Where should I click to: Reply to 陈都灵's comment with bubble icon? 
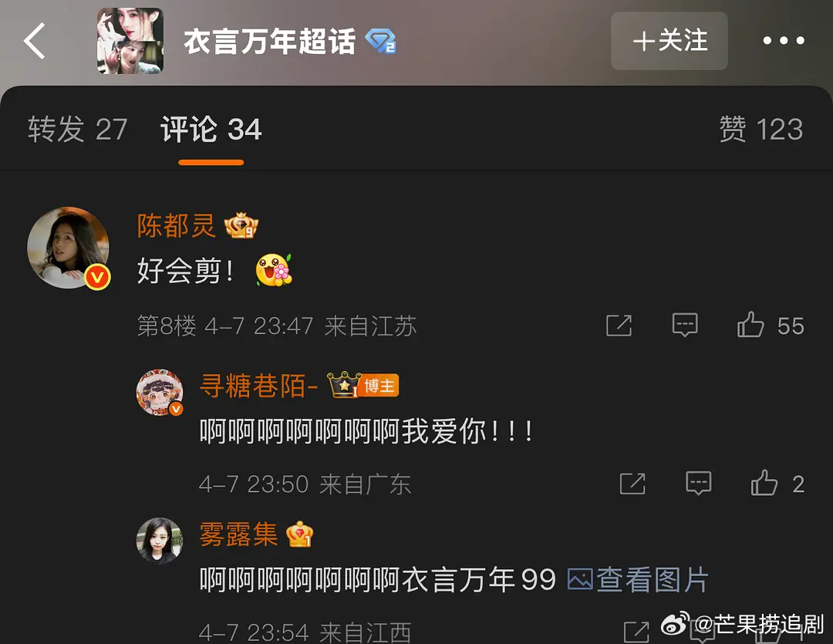tap(685, 325)
